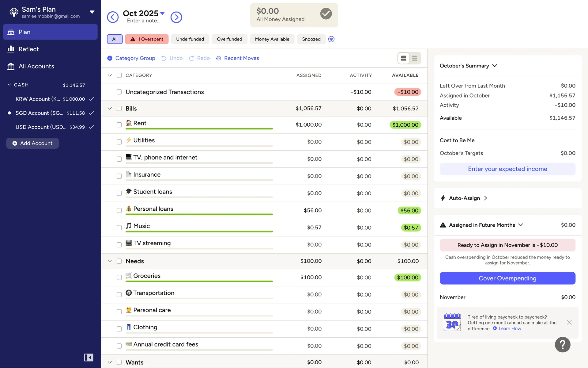The image size is (588, 368).
Task: Filter by 1 Overspent tab
Action: (x=147, y=39)
